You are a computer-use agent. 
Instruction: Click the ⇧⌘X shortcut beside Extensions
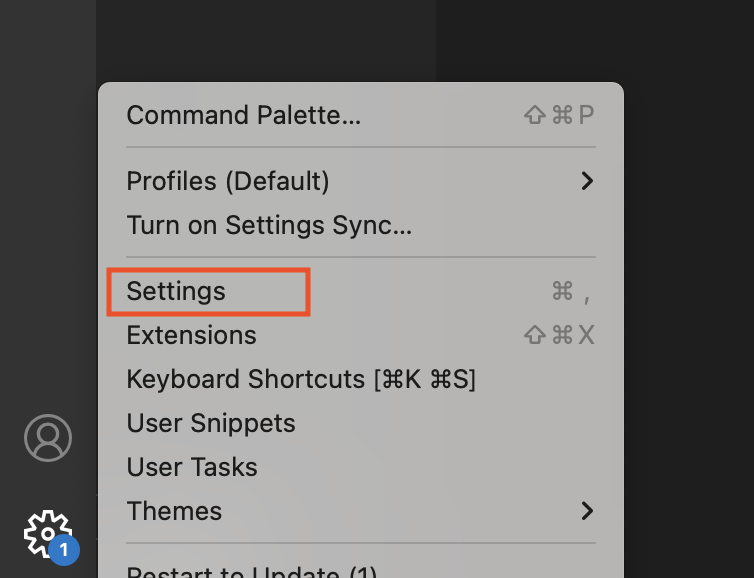click(559, 335)
